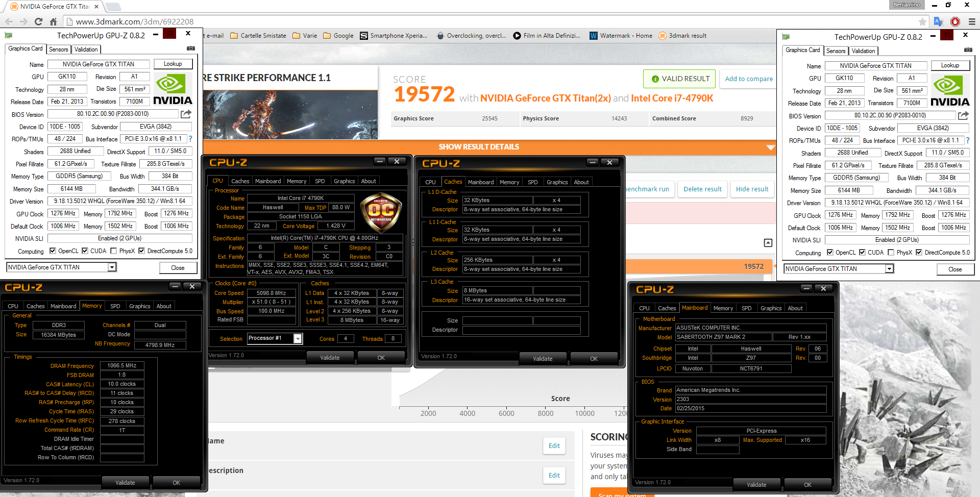The image size is (980, 497).
Task: Open Film in Alta Definizi bookmark
Action: 547,36
